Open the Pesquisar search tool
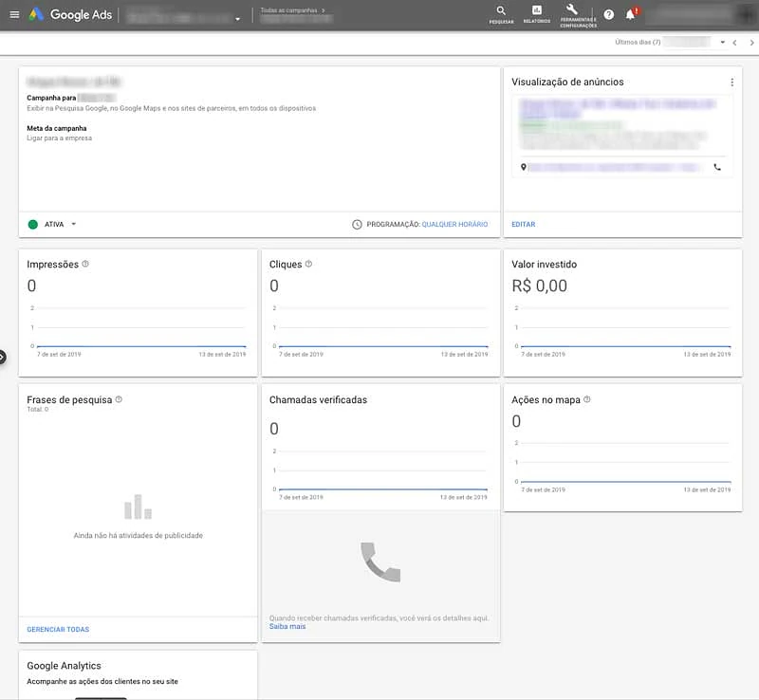Screen dimensions: 759x700 [x=501, y=14]
